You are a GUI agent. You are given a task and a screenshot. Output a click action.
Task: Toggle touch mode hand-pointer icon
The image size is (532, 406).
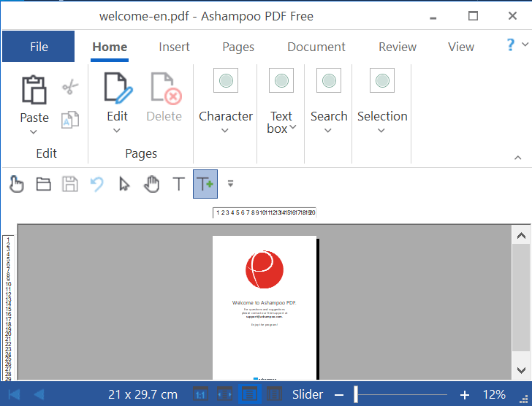pyautogui.click(x=16, y=184)
